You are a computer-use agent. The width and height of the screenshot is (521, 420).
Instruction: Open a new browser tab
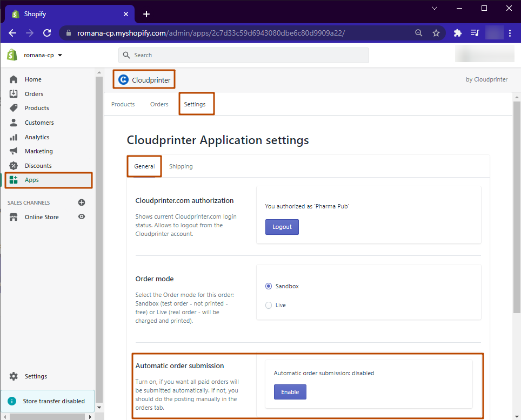[146, 14]
